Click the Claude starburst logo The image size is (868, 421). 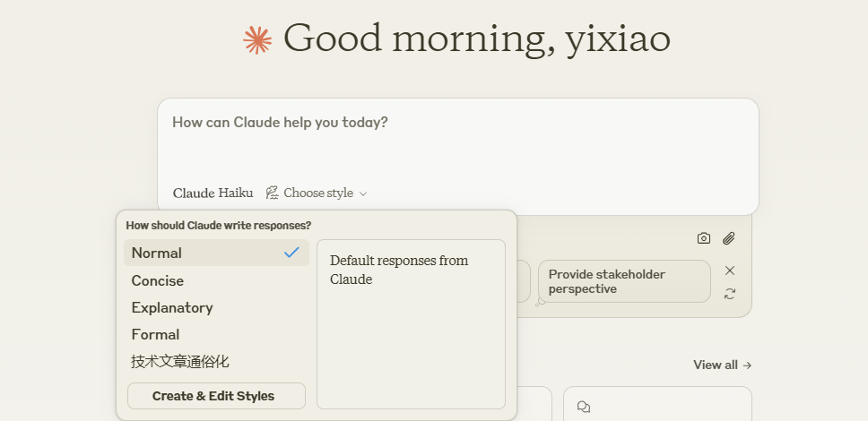257,40
